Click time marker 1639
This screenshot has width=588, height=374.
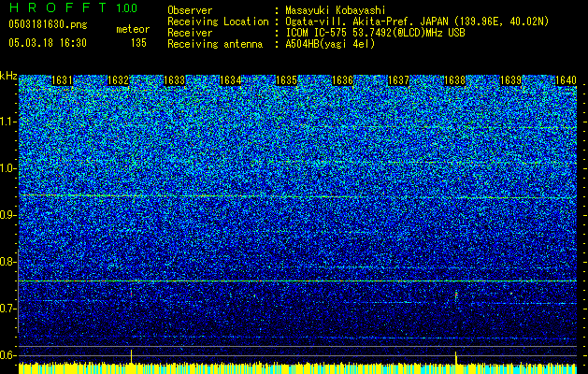(x=510, y=80)
